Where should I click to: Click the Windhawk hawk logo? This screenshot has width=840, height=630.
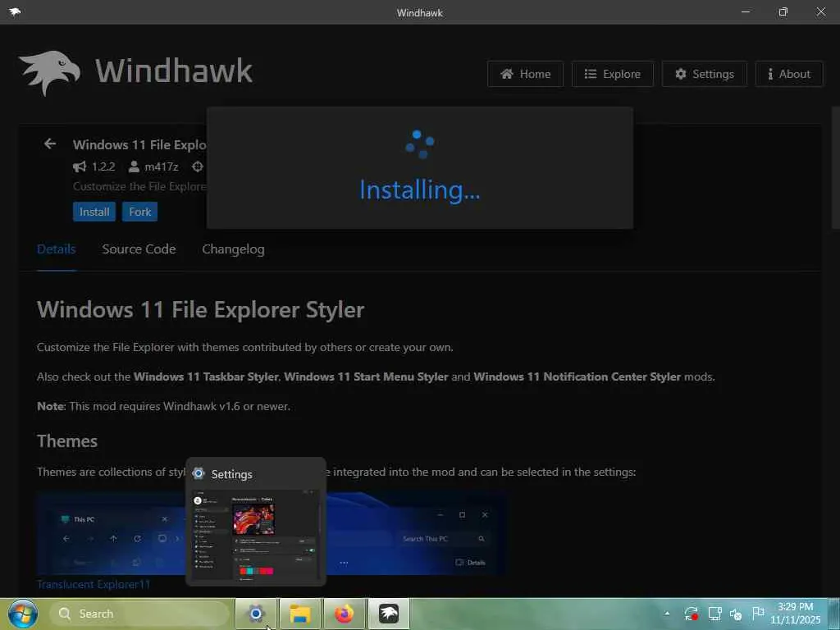coord(50,73)
